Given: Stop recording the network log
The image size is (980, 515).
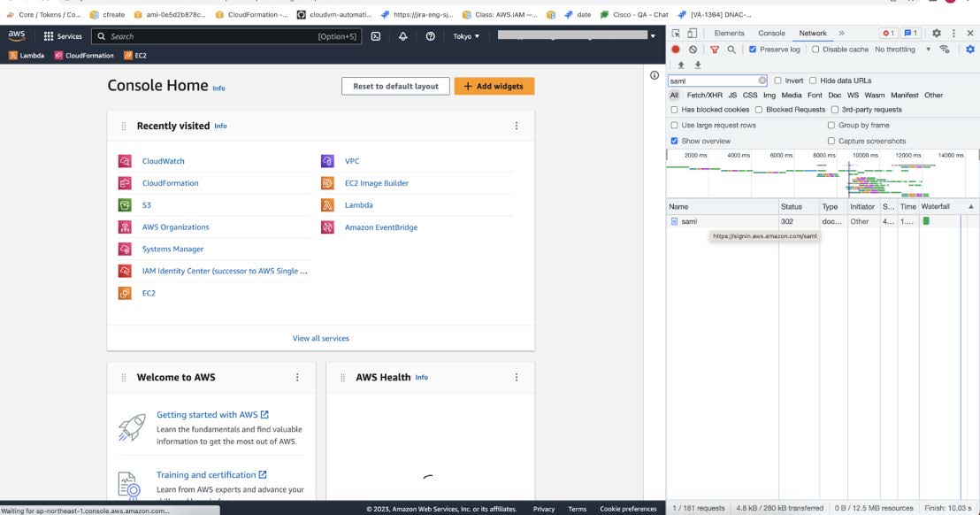Looking at the screenshot, I should (676, 50).
